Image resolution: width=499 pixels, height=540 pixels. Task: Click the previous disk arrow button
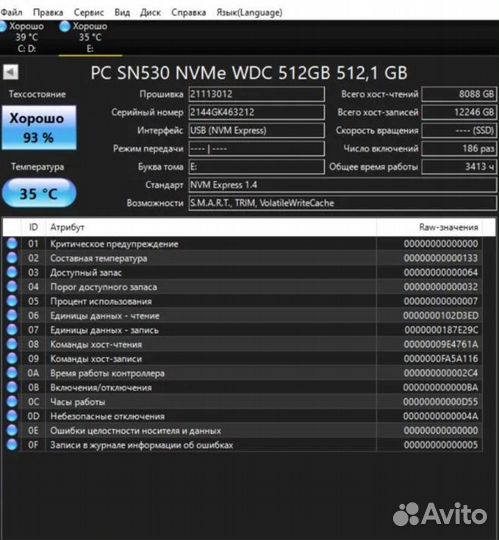[11, 72]
